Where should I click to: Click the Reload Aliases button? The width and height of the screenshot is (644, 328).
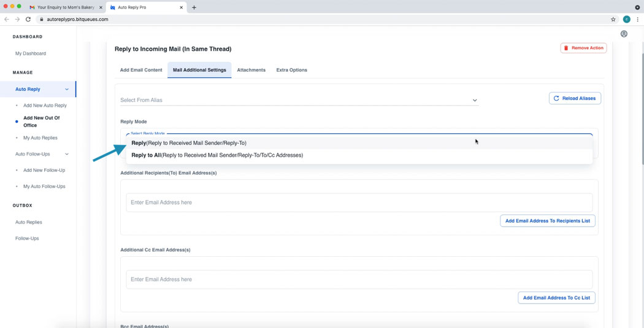pyautogui.click(x=575, y=98)
